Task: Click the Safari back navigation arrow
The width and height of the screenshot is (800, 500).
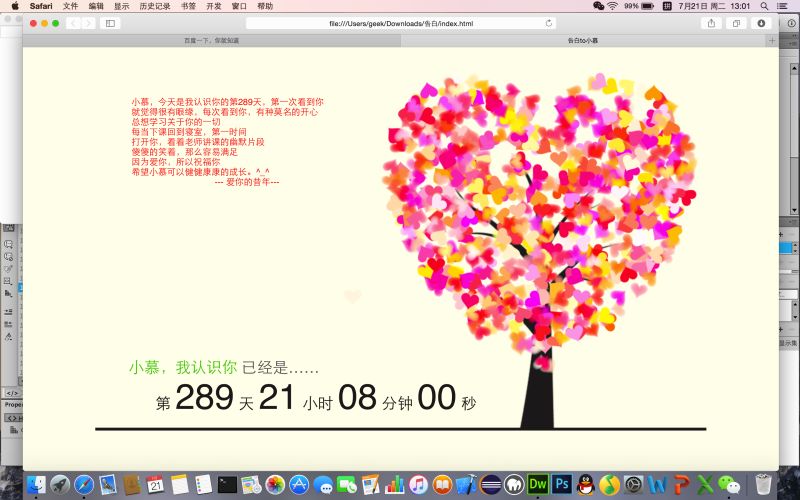Action: [x=73, y=23]
